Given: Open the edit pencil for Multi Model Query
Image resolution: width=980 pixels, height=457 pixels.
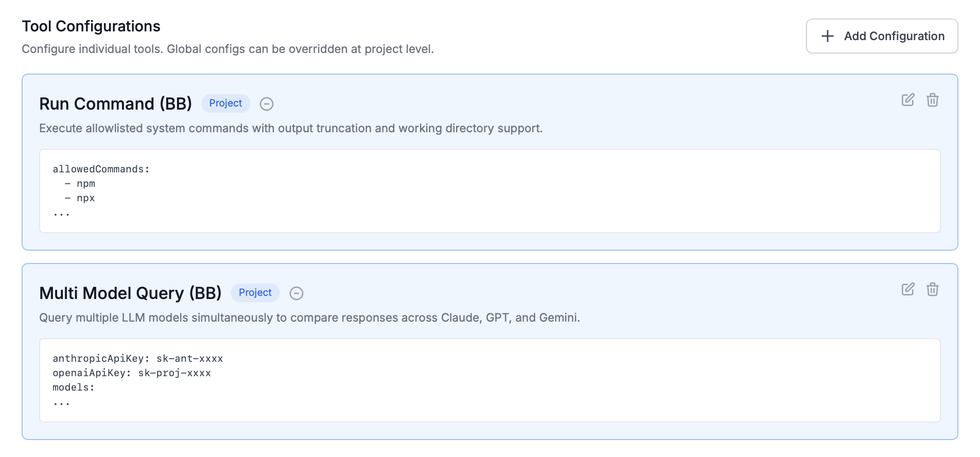Looking at the screenshot, I should (908, 289).
